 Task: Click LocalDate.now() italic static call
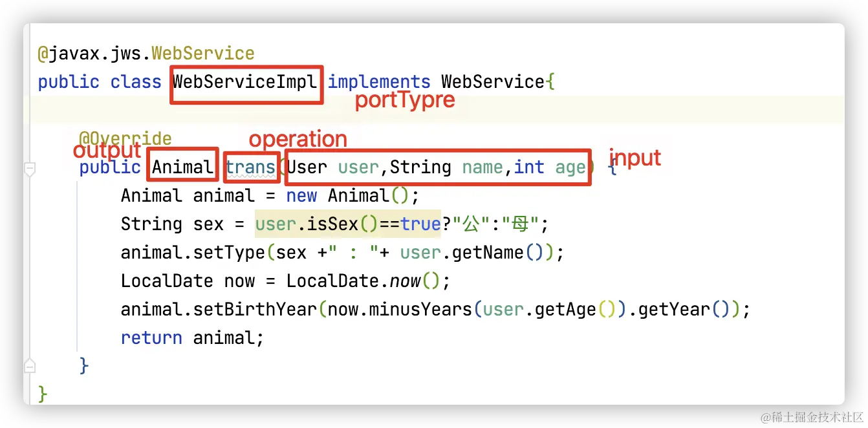click(x=363, y=281)
